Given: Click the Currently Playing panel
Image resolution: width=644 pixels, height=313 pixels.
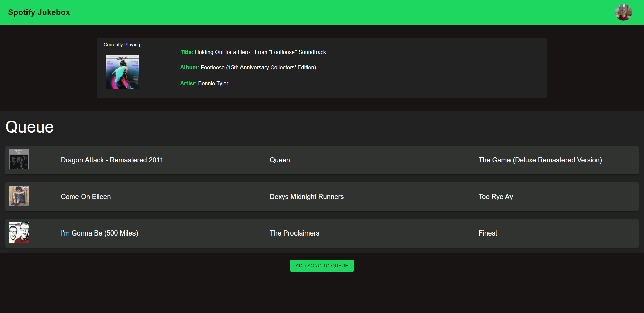Looking at the screenshot, I should [x=322, y=68].
